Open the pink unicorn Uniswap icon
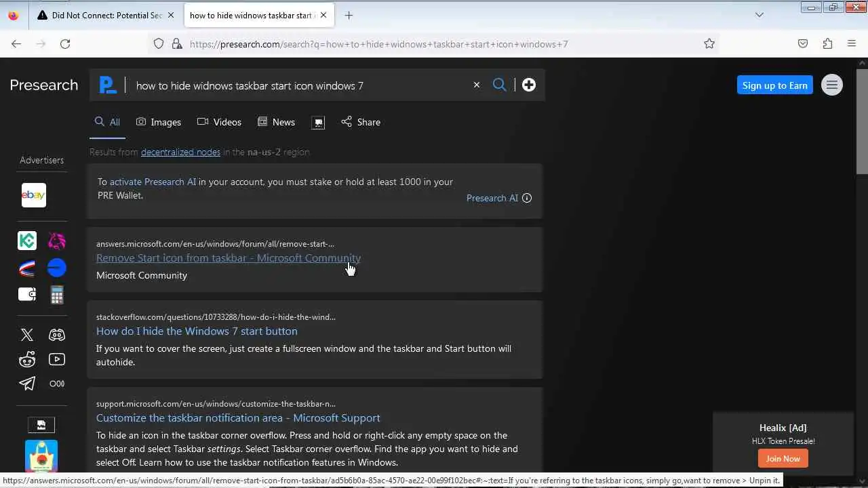868x488 pixels. click(57, 241)
